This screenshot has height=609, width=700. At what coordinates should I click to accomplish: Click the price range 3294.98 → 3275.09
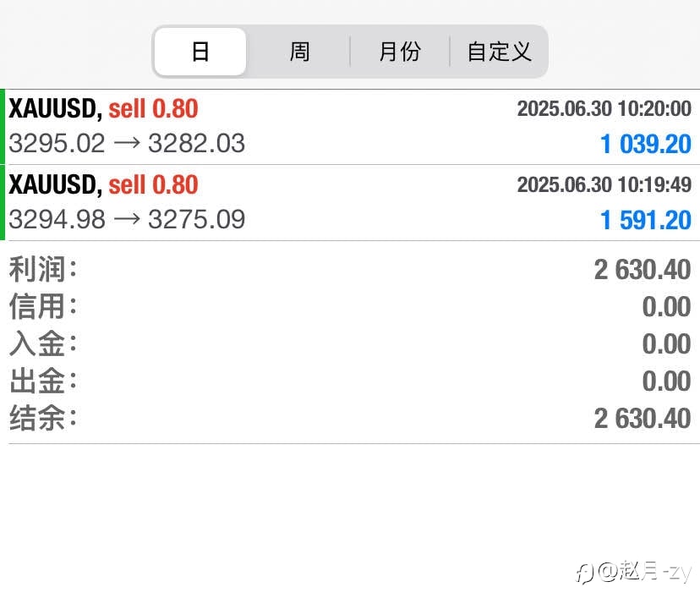click(127, 219)
